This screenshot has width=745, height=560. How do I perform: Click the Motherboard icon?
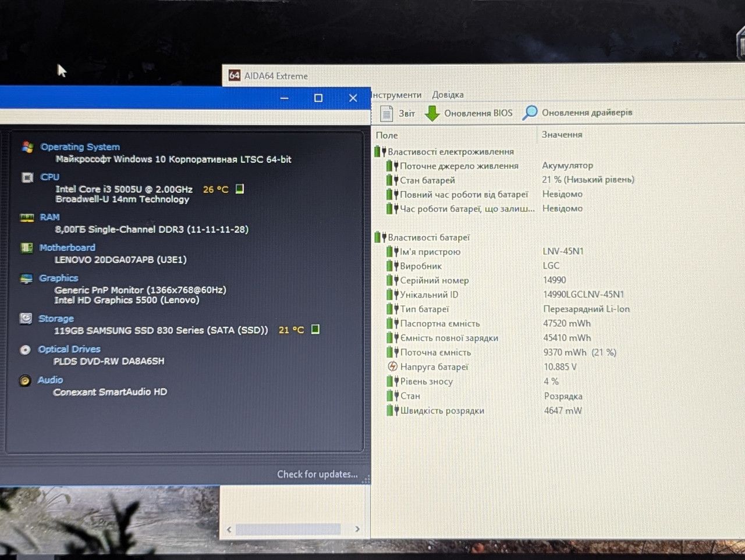click(26, 248)
